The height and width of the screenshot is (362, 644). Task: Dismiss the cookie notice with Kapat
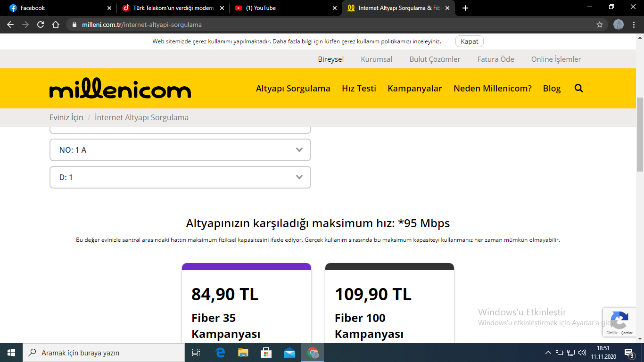(x=470, y=41)
